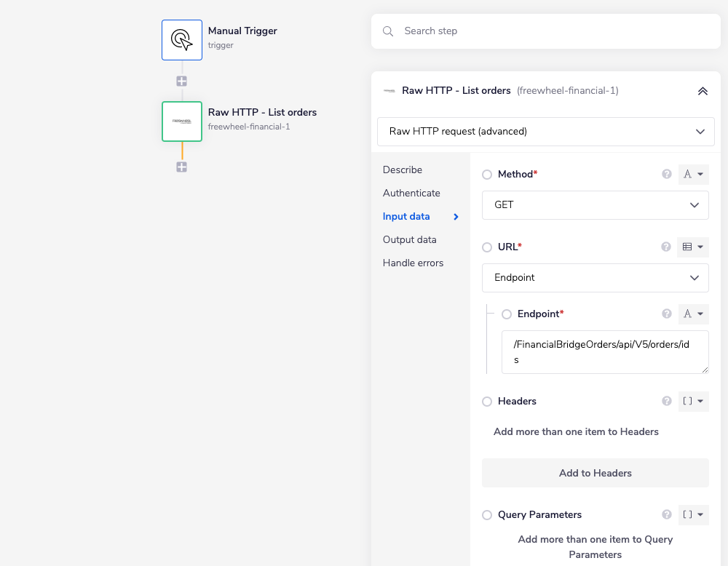Screen dimensions: 728x566
Task: Expand the Raw HTTP request (advanced) dropdown
Action: click(x=545, y=132)
